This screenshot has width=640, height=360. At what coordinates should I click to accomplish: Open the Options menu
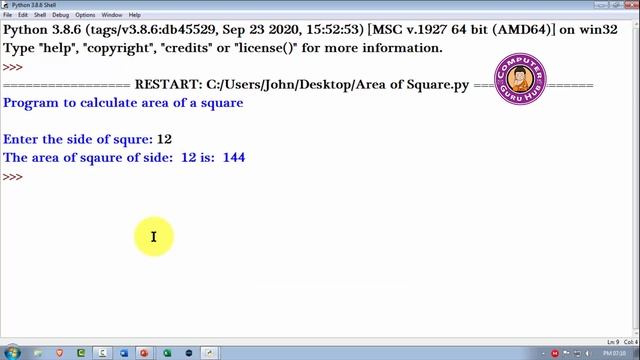[x=85, y=15]
